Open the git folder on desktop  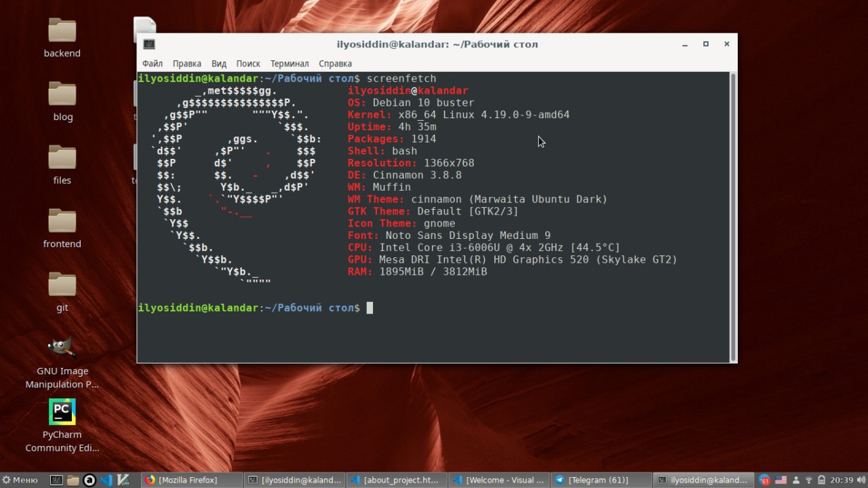coord(62,292)
